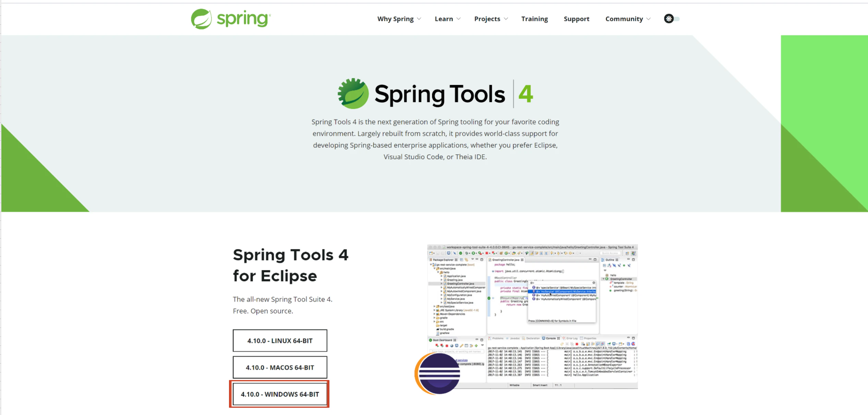Download 4.10.0 - LINUX 64-BIT
868x415 pixels.
point(280,341)
